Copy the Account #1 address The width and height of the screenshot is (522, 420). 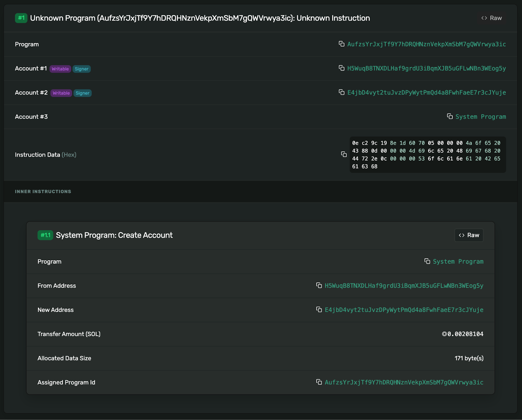pyautogui.click(x=342, y=68)
